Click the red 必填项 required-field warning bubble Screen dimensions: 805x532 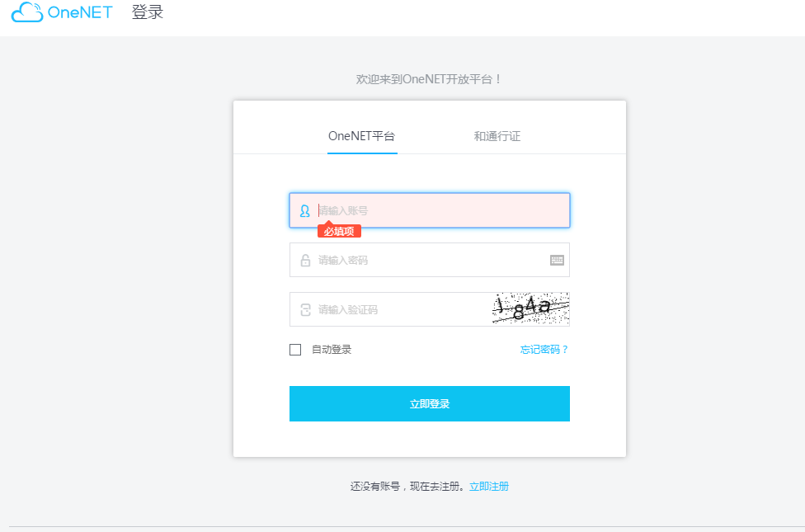340,230
